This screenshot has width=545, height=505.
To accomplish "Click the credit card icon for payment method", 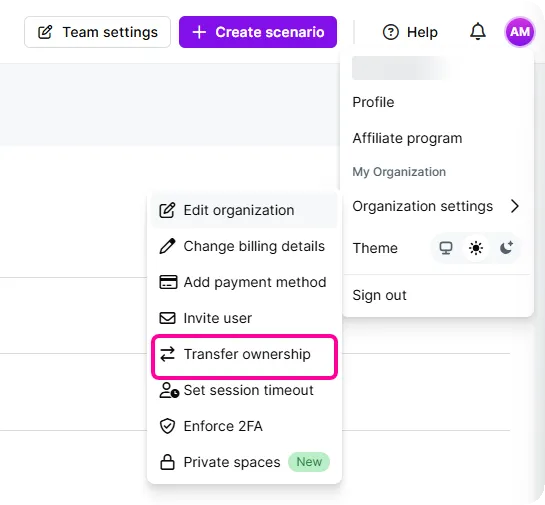I will click(168, 282).
